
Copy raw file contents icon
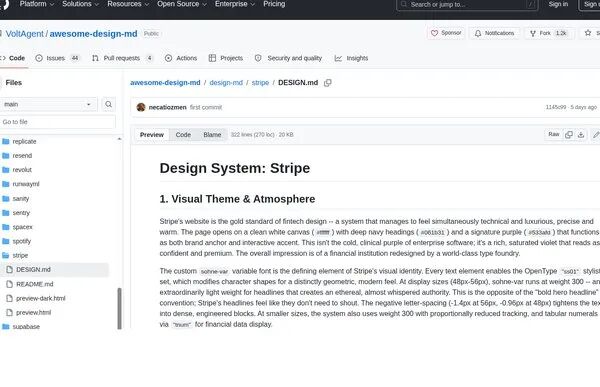[569, 134]
